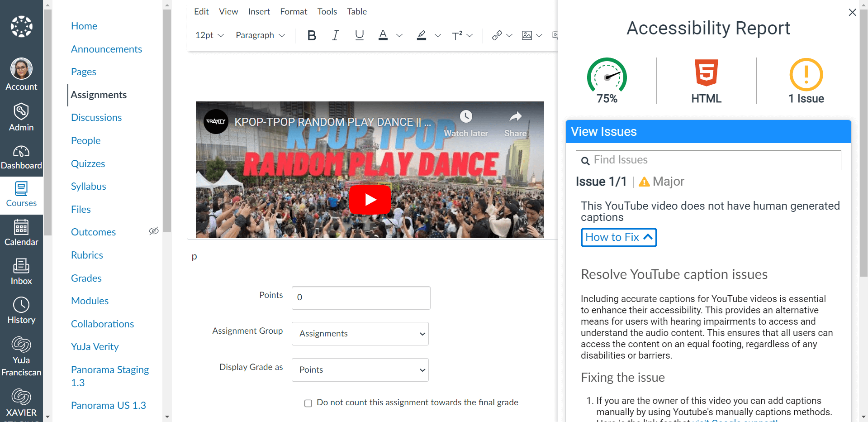868x422 pixels.
Task: Apply text color with the A icon
Action: (x=383, y=35)
